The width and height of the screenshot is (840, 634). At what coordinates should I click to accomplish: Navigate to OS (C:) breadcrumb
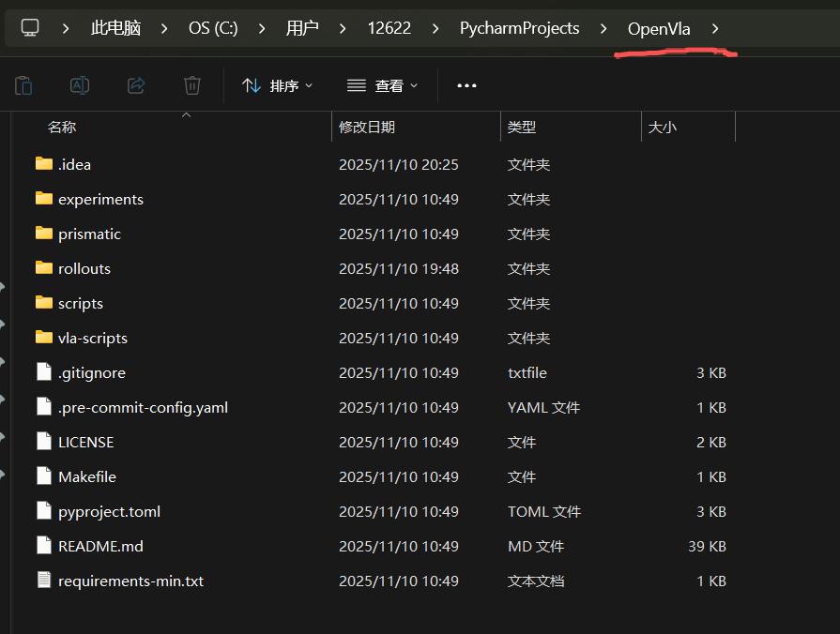click(213, 28)
